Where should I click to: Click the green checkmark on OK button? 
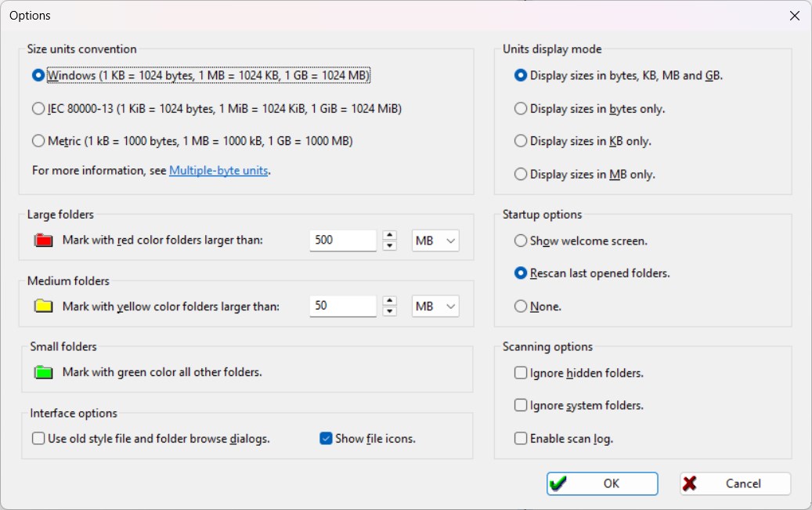click(x=558, y=484)
